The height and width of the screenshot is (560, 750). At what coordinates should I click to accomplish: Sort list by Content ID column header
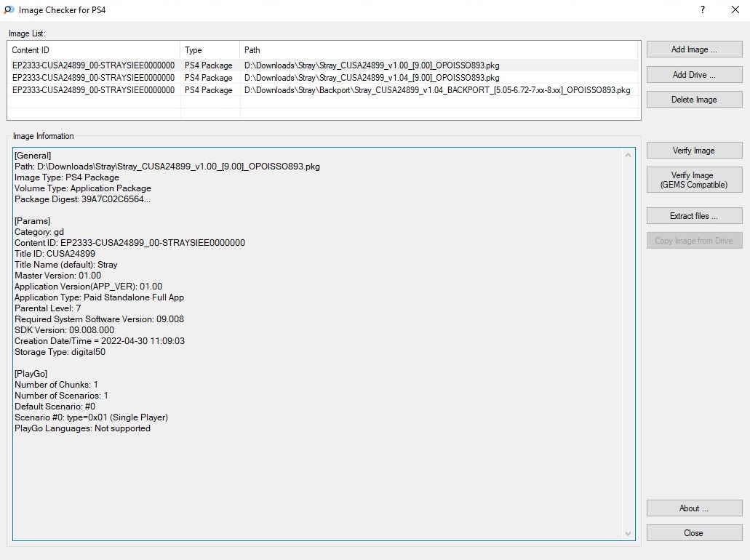coord(94,49)
